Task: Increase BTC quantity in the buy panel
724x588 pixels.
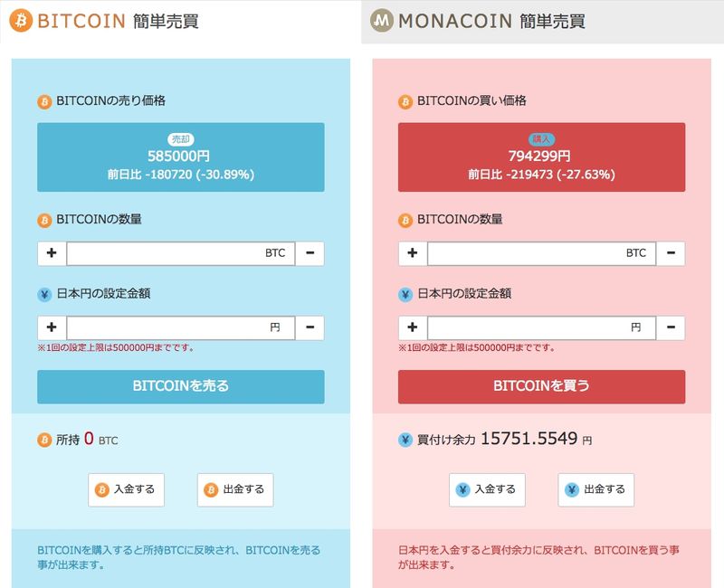Action: pyautogui.click(x=413, y=253)
